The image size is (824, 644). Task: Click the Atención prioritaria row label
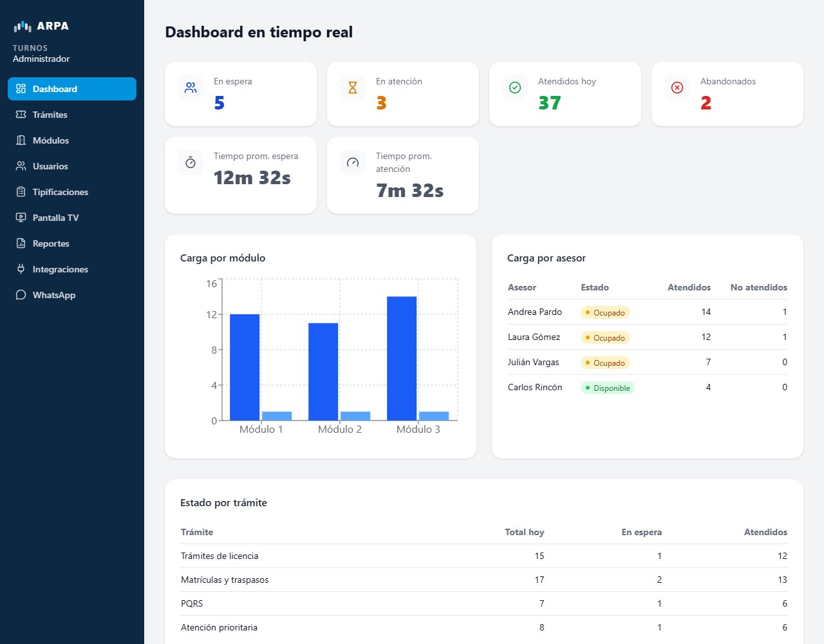pos(219,627)
